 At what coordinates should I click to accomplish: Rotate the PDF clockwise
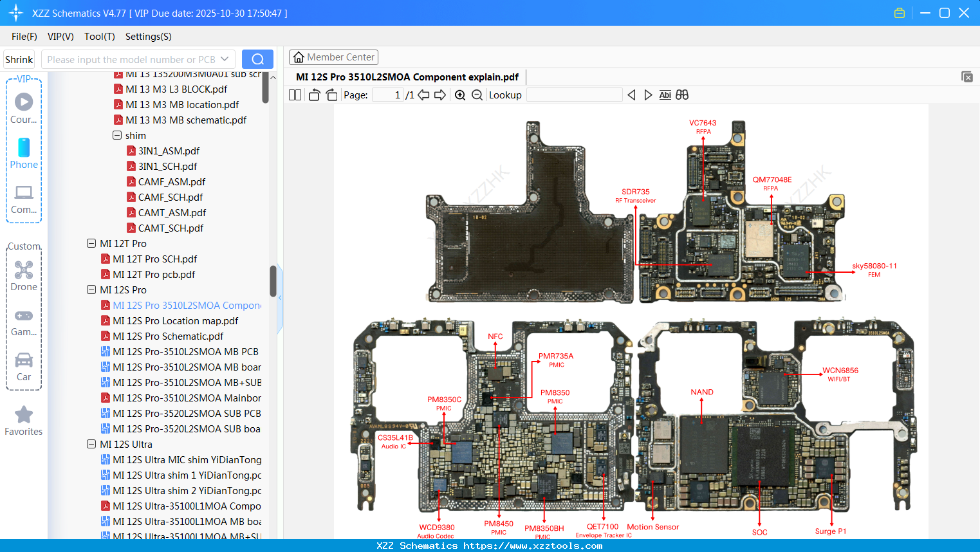tap(331, 95)
